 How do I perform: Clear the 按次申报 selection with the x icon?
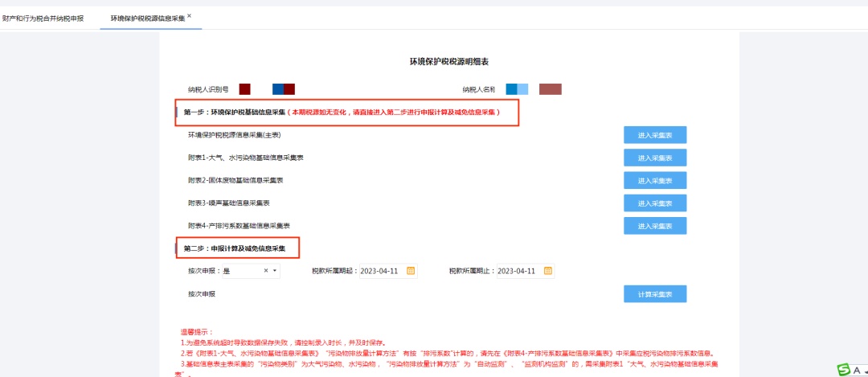coord(266,271)
